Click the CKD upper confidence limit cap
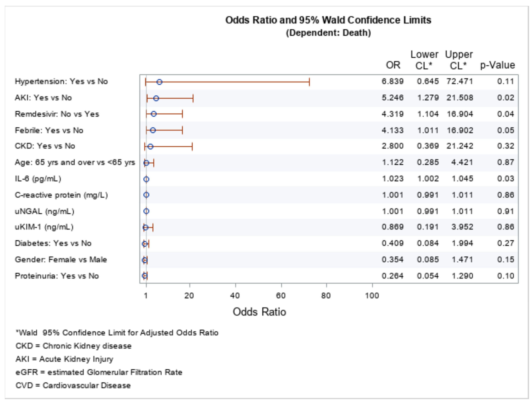Screen dimensions: 532x402 coord(192,146)
